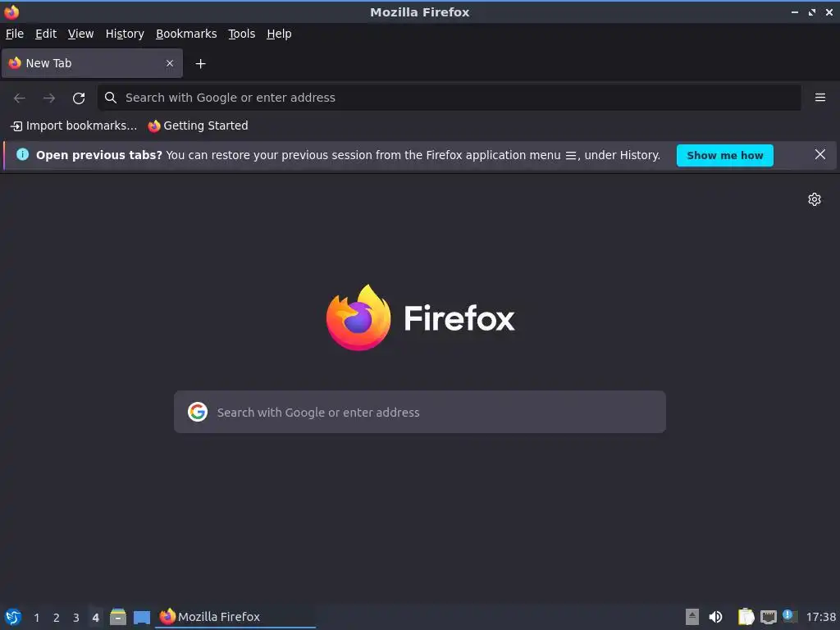This screenshot has height=630, width=840.
Task: Switch to workspace 4
Action: pos(95,618)
